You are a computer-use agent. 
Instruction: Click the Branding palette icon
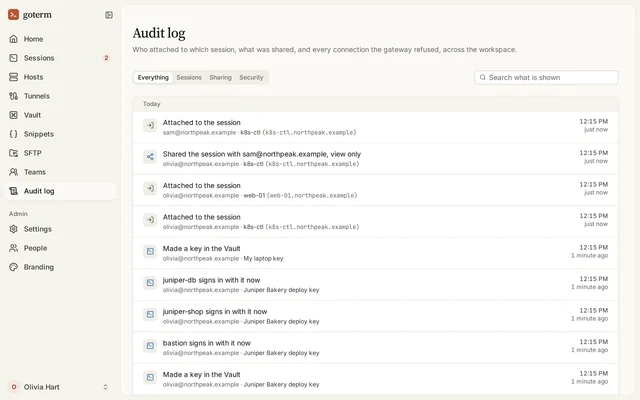pyautogui.click(x=13, y=267)
